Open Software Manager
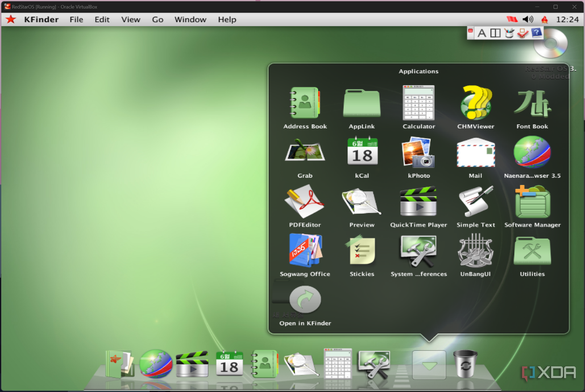Viewport: 585px width, 392px height. pos(532,202)
